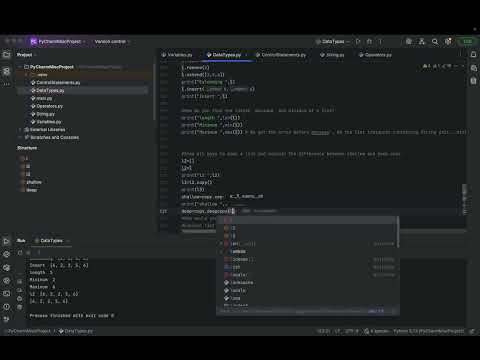This screenshot has width=480, height=360.
Task: Open the Search Everywhere magnifier icon
Action: pos(435,42)
